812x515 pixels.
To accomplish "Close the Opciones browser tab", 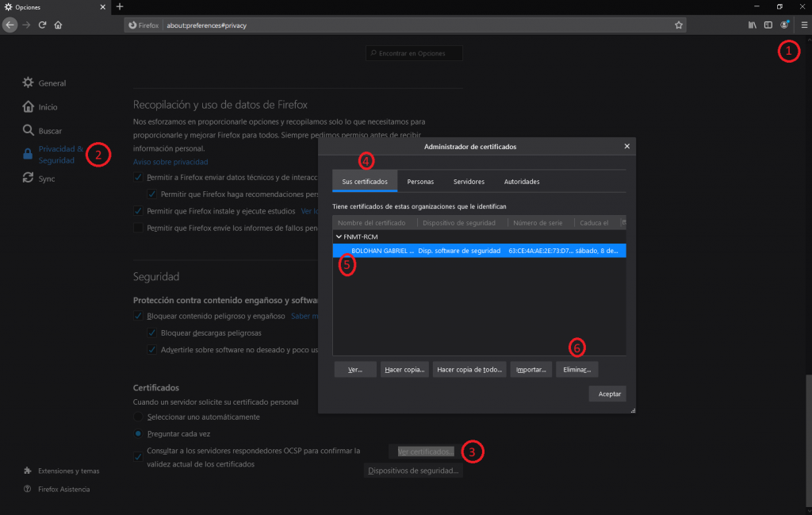I will [x=102, y=7].
